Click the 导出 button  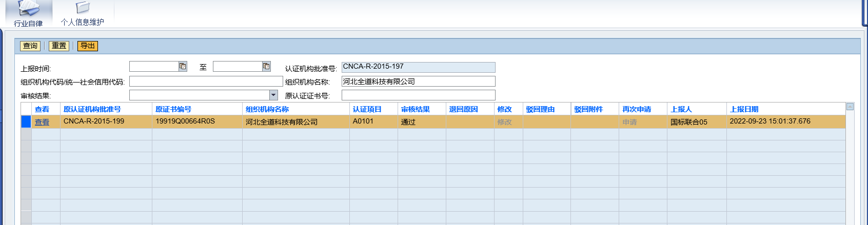coord(88,46)
